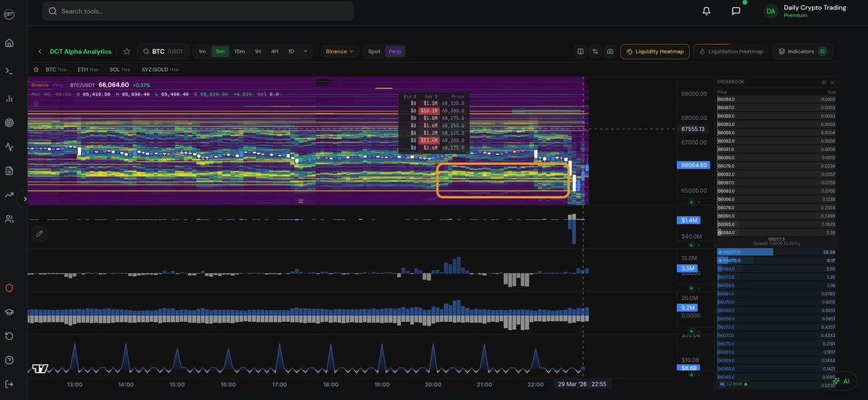The height and width of the screenshot is (400, 868).
Task: Click DCT Alpha Analytics title
Action: 80,51
